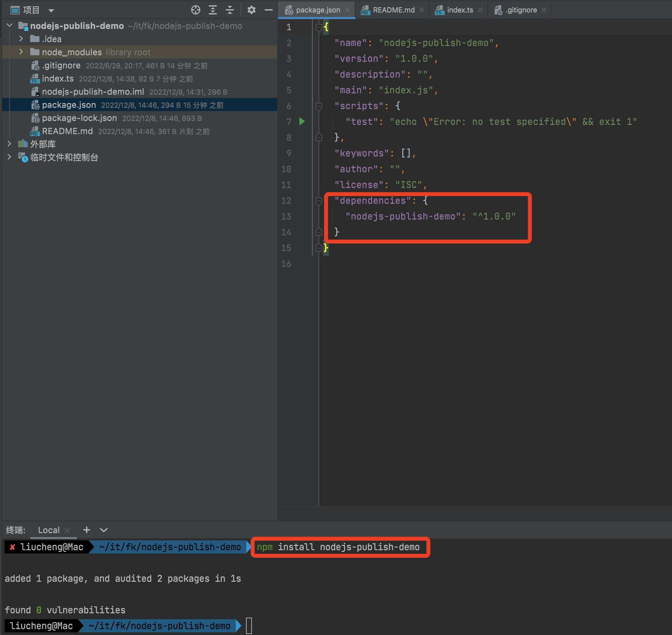Run the test script via green arrow

click(x=302, y=122)
